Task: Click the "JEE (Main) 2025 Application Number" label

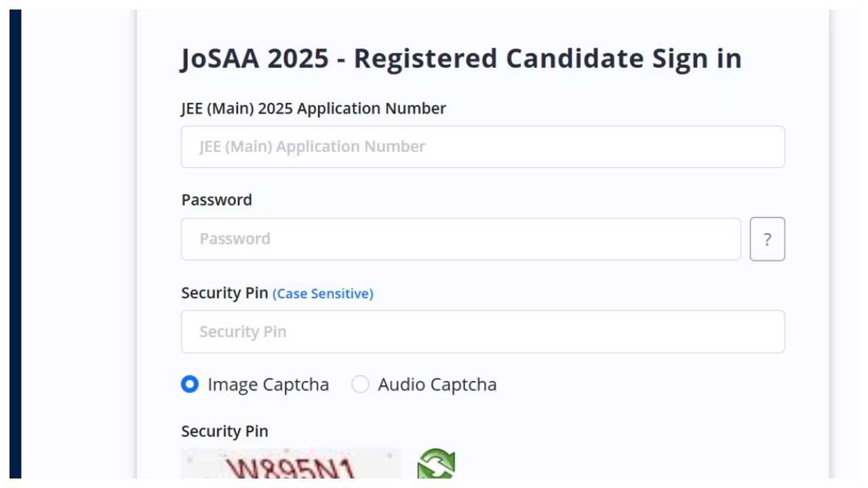Action: [313, 108]
